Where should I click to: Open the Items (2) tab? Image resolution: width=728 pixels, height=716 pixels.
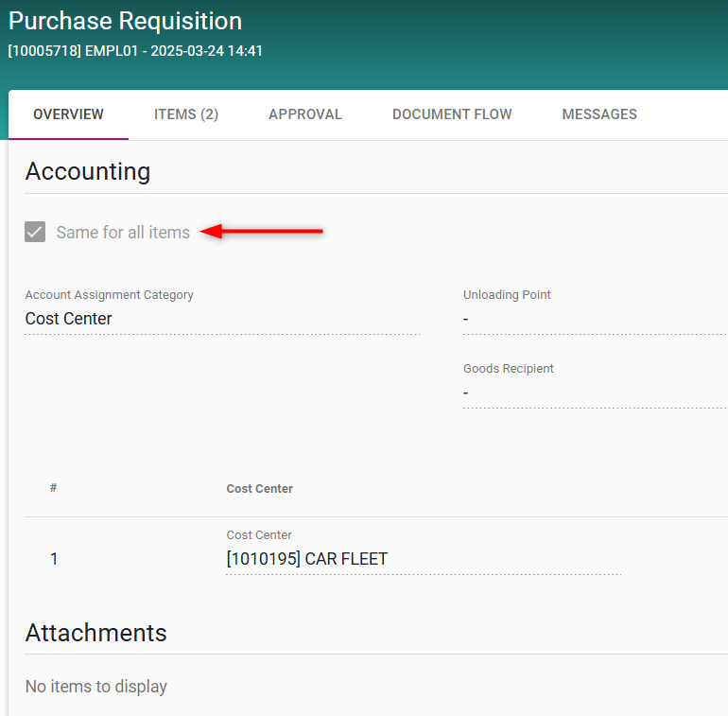(186, 114)
